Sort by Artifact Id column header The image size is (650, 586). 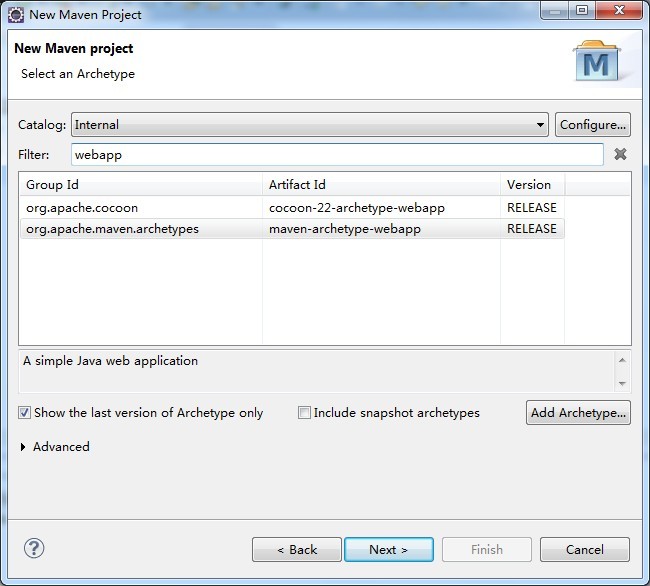381,184
